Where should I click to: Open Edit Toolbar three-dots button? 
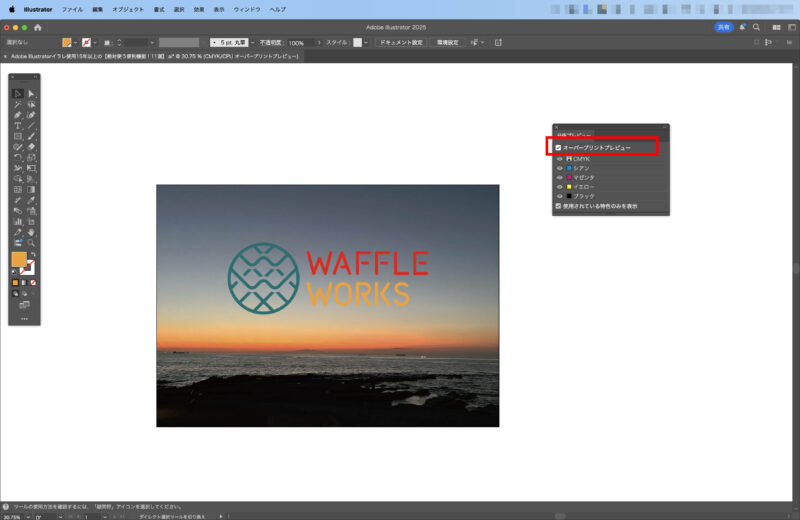tap(24, 318)
